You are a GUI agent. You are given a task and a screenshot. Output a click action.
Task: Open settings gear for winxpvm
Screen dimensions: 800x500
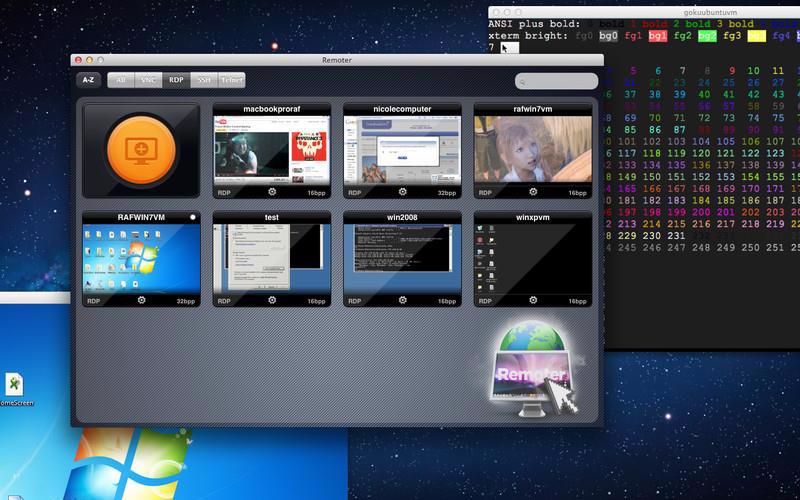click(533, 300)
